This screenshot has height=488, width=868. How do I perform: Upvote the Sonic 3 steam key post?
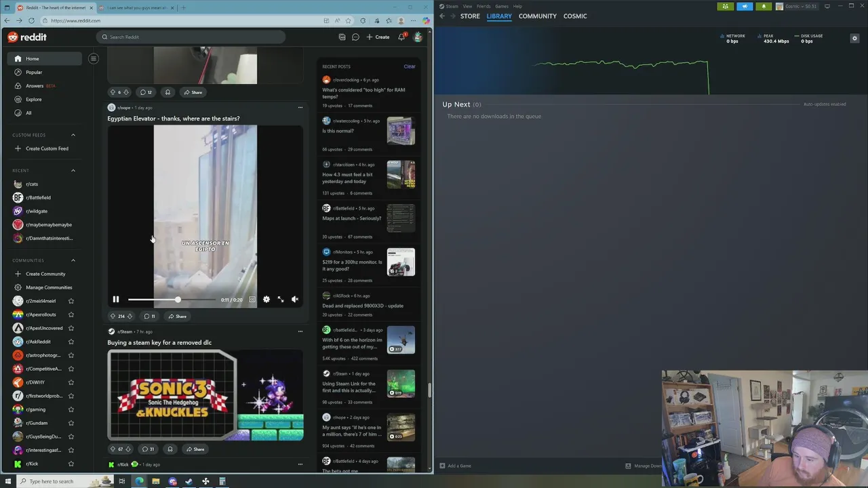coord(113,449)
